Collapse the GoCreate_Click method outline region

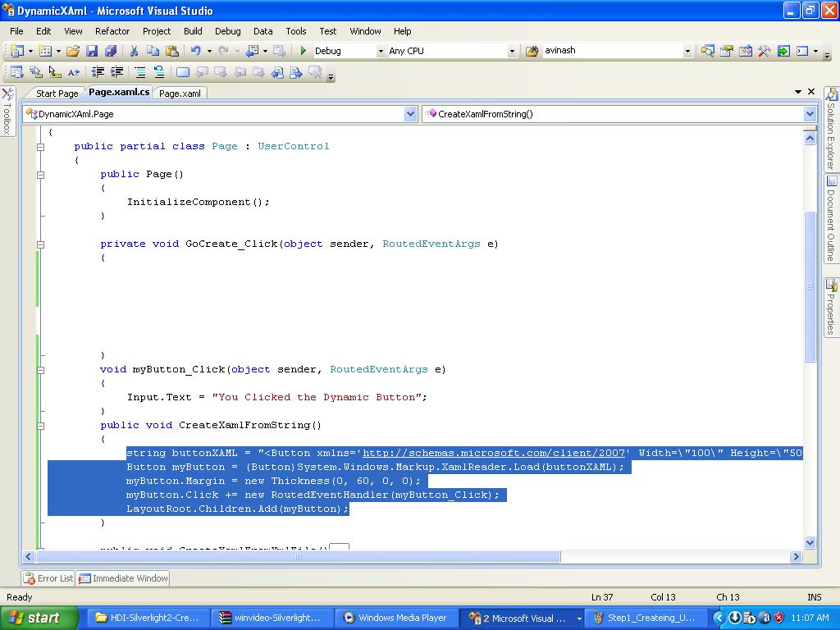click(41, 244)
